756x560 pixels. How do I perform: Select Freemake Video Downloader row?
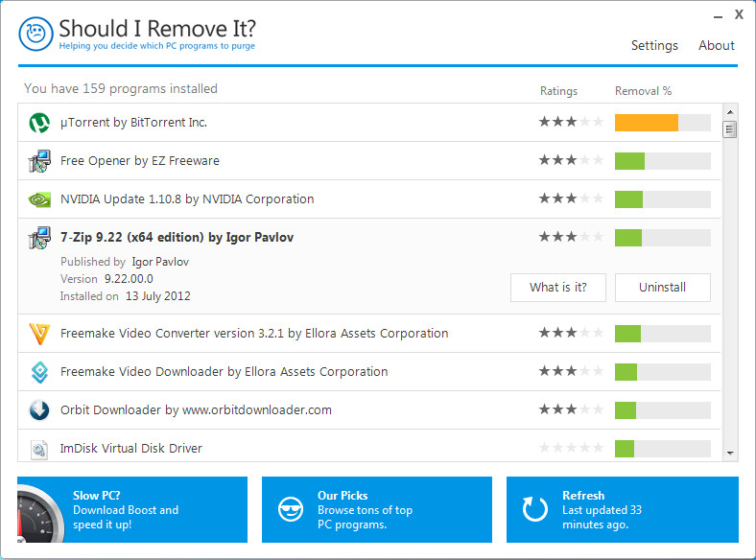369,372
